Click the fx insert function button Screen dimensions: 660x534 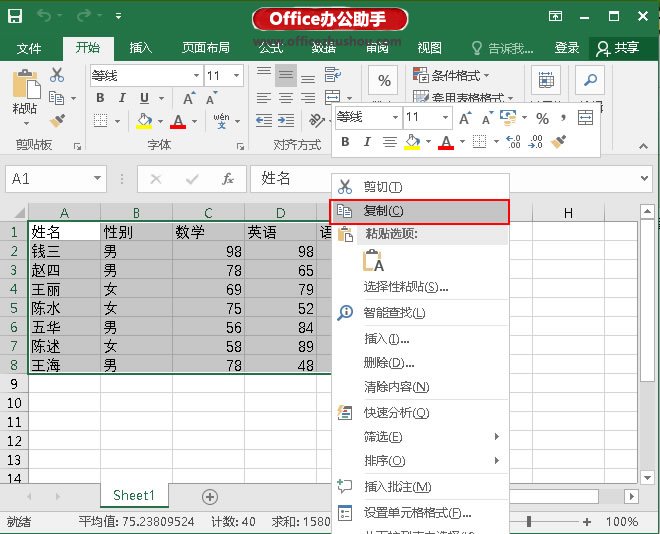coord(228,179)
